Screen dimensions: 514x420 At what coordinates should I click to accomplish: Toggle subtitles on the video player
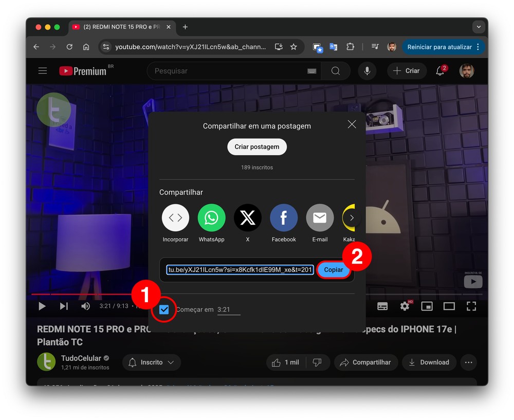pos(382,306)
